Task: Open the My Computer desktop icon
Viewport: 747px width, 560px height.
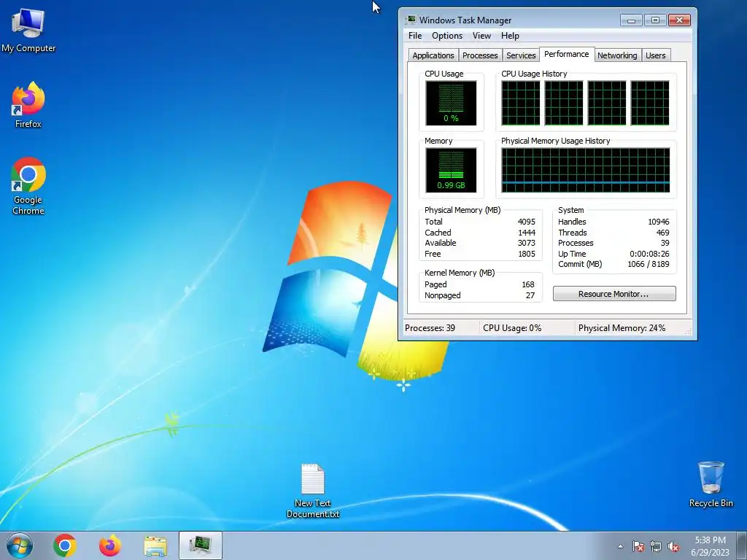Action: 28,31
